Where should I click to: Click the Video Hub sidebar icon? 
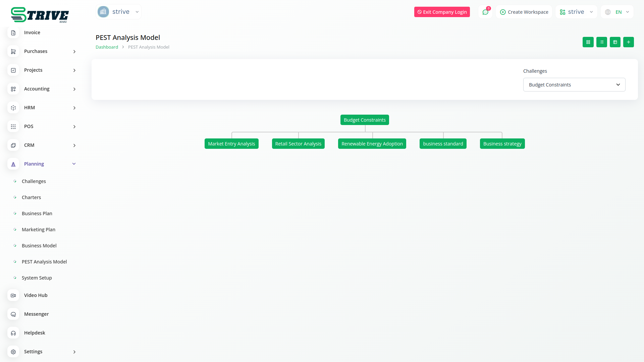click(13, 295)
